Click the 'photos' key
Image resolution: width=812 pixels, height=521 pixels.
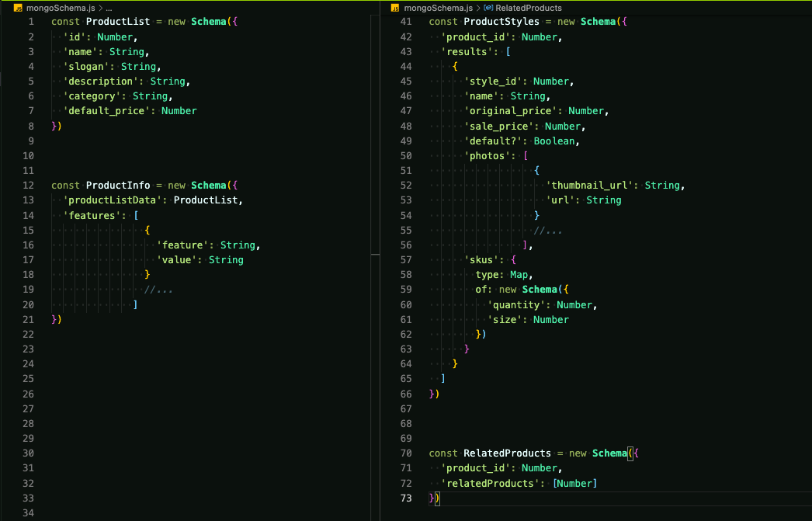point(487,156)
